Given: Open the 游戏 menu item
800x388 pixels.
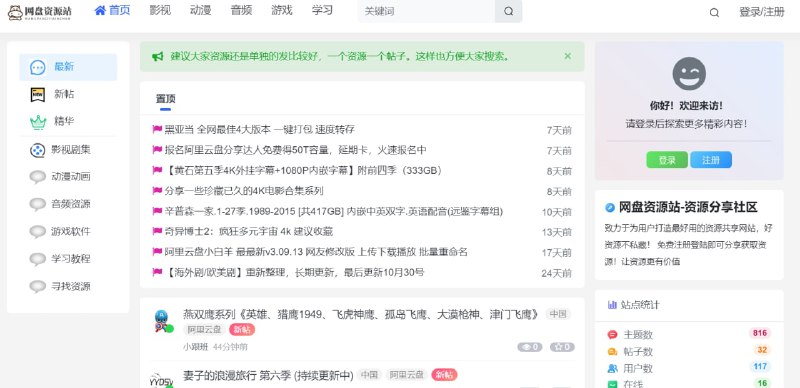Looking at the screenshot, I should [282, 11].
